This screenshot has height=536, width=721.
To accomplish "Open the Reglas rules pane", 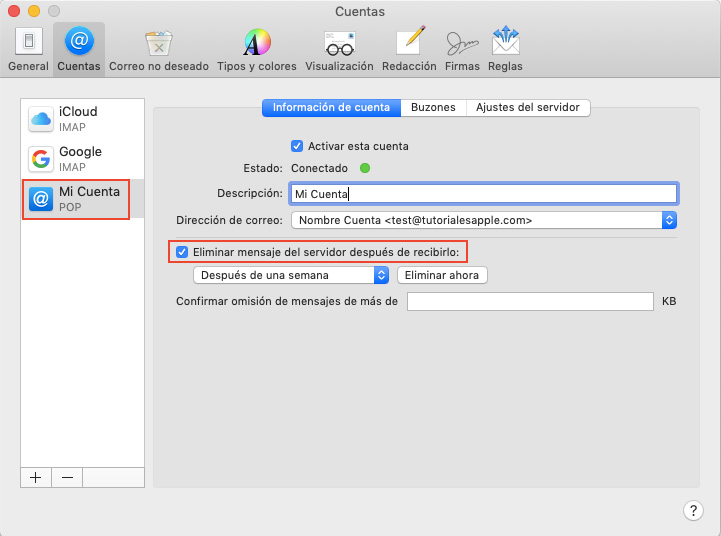I will coord(505,49).
